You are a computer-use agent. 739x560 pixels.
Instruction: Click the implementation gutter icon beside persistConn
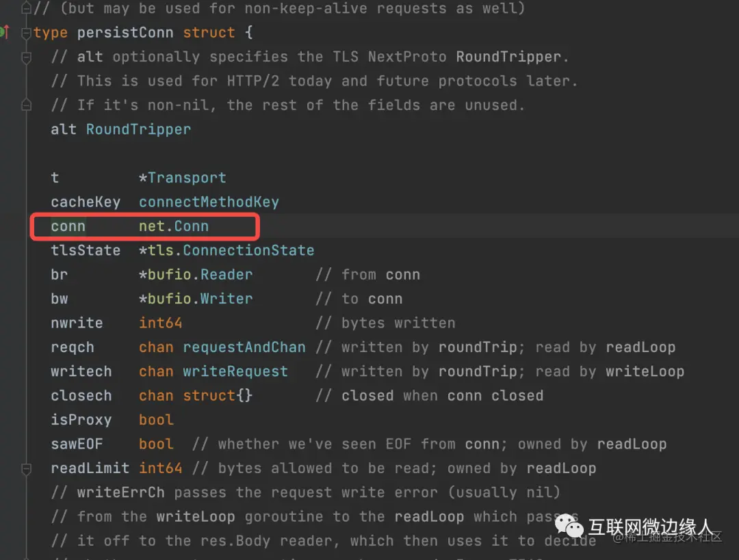click(x=5, y=32)
